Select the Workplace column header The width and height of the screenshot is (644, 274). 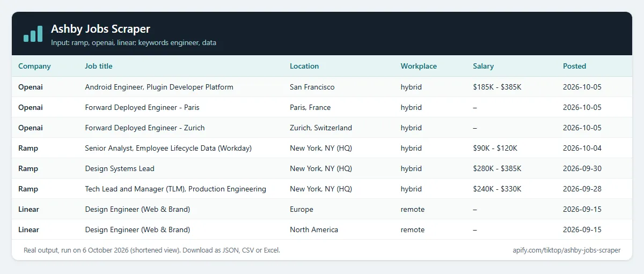419,66
